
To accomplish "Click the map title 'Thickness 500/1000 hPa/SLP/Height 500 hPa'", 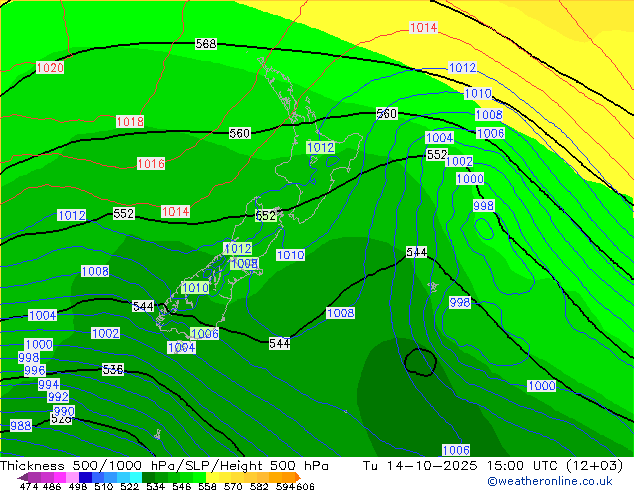I will point(164,466).
